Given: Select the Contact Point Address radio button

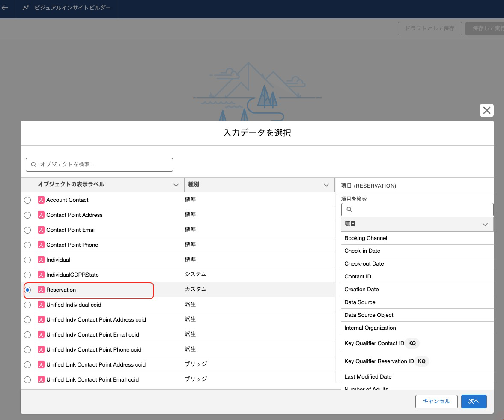Looking at the screenshot, I should point(28,215).
